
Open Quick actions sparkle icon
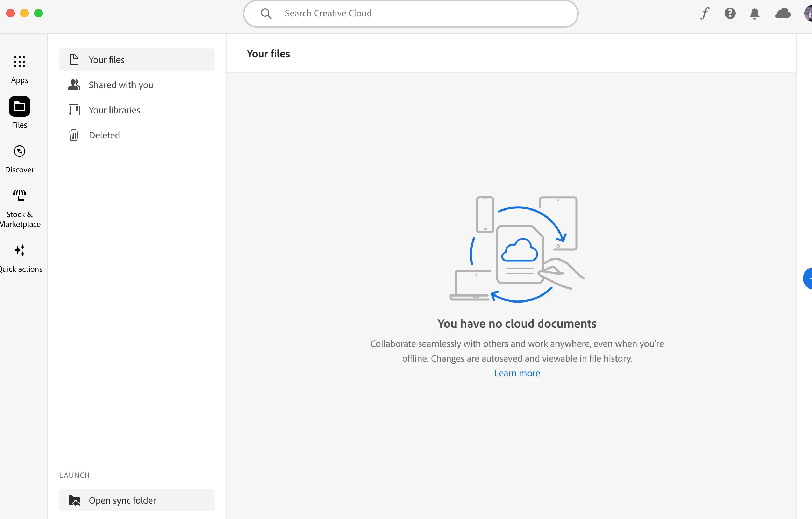20,250
